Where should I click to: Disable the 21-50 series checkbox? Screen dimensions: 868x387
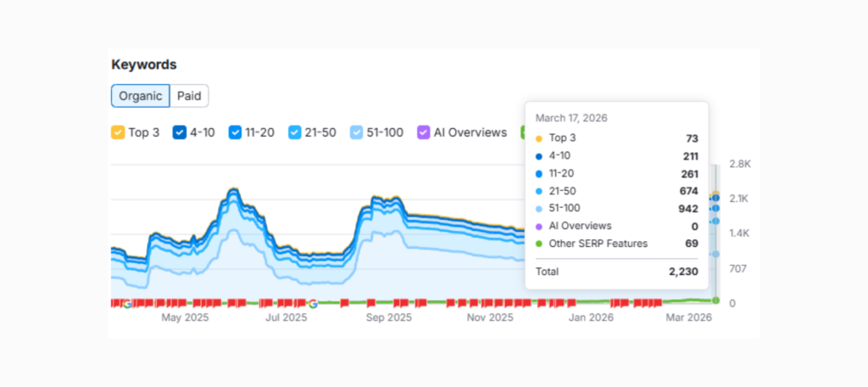(294, 132)
